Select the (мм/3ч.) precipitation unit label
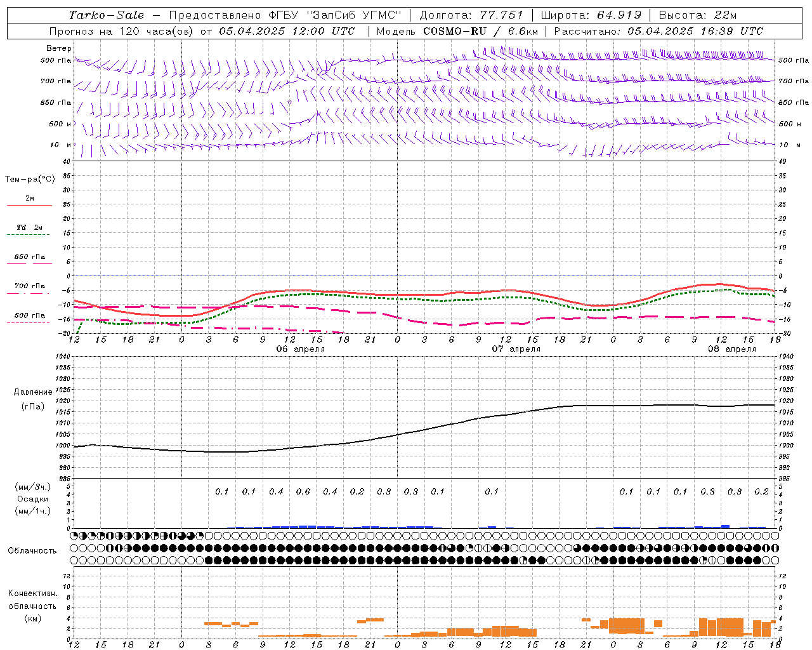812x650 pixels. pos(33,487)
